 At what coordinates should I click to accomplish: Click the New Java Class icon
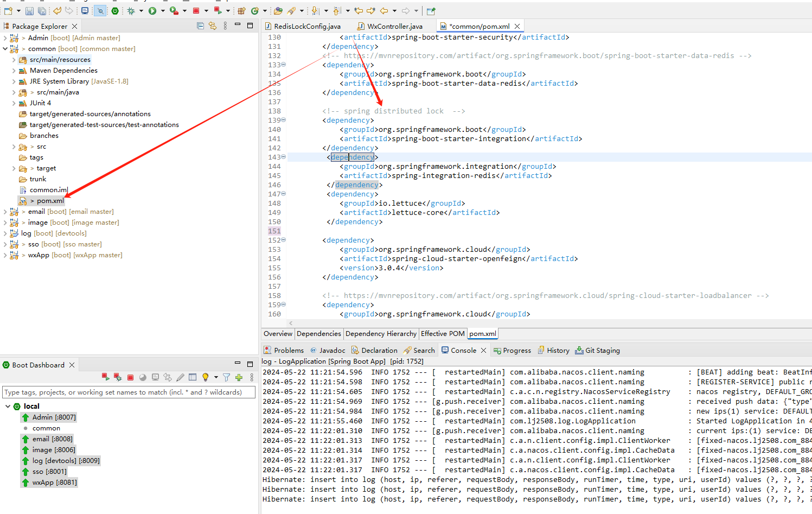[x=254, y=11]
